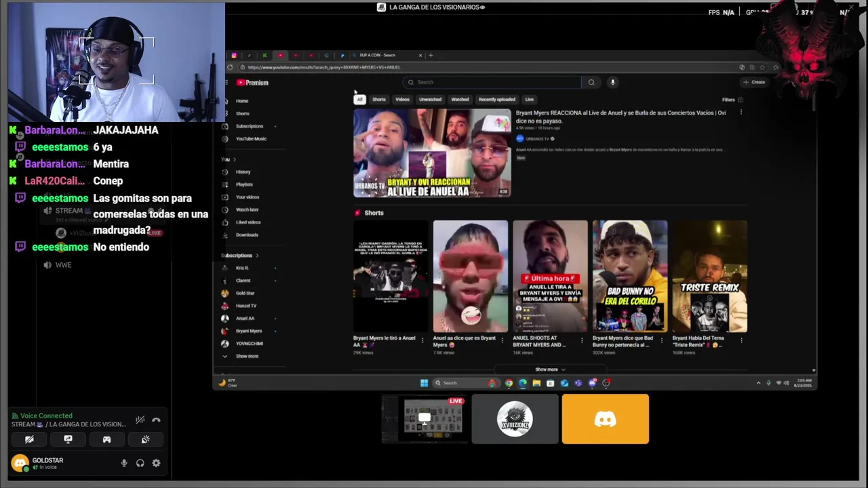Click the browser address bar URL

(324, 67)
